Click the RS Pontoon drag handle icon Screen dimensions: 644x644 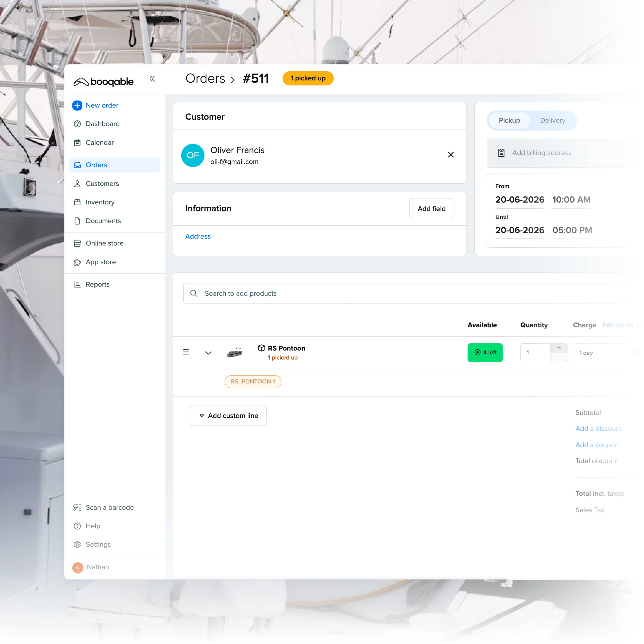point(186,352)
